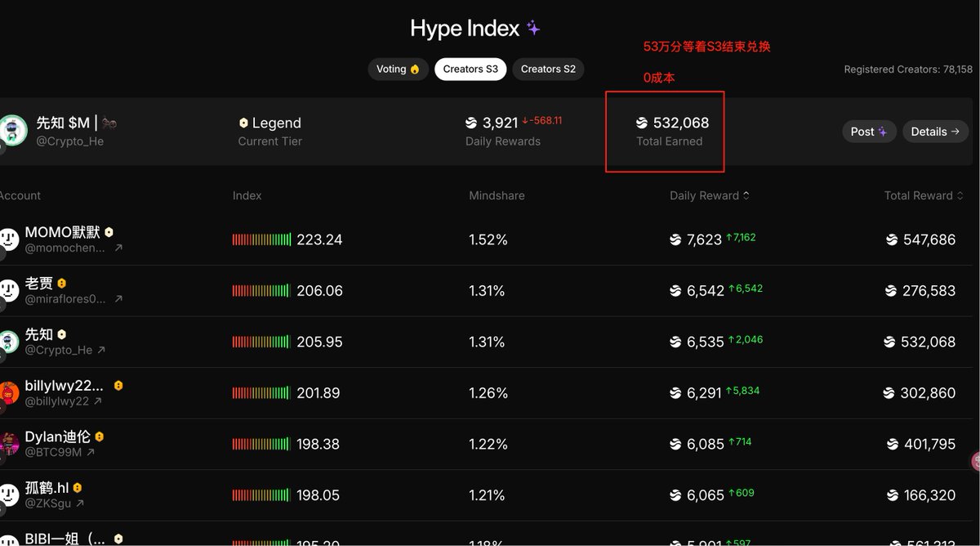
Task: Open 孤鹤.hl avatar
Action: tap(9, 495)
